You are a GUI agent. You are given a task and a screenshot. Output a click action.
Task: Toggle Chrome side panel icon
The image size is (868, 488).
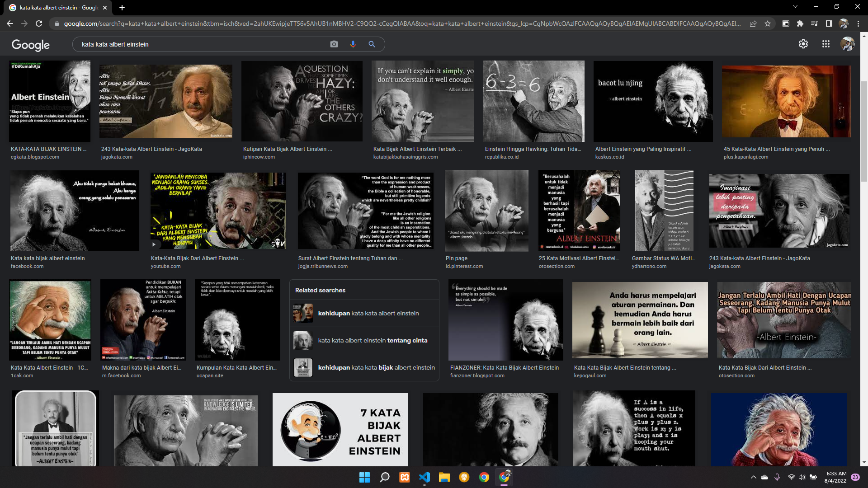click(x=829, y=23)
